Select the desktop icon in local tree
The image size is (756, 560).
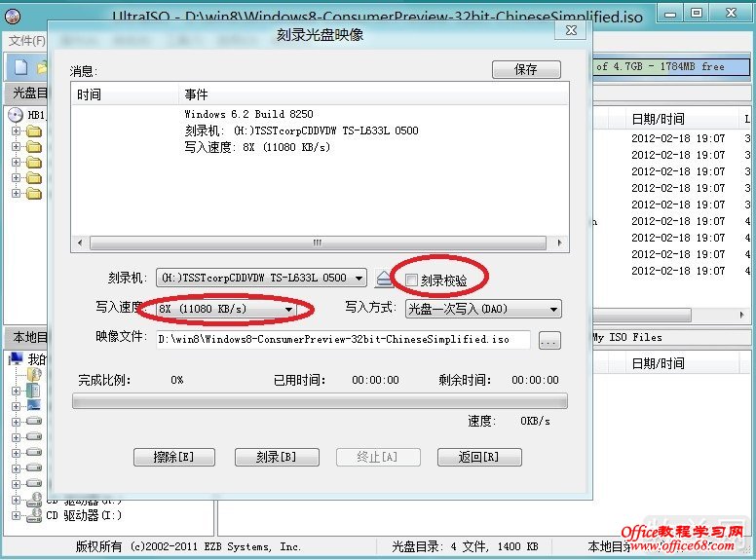[34, 405]
